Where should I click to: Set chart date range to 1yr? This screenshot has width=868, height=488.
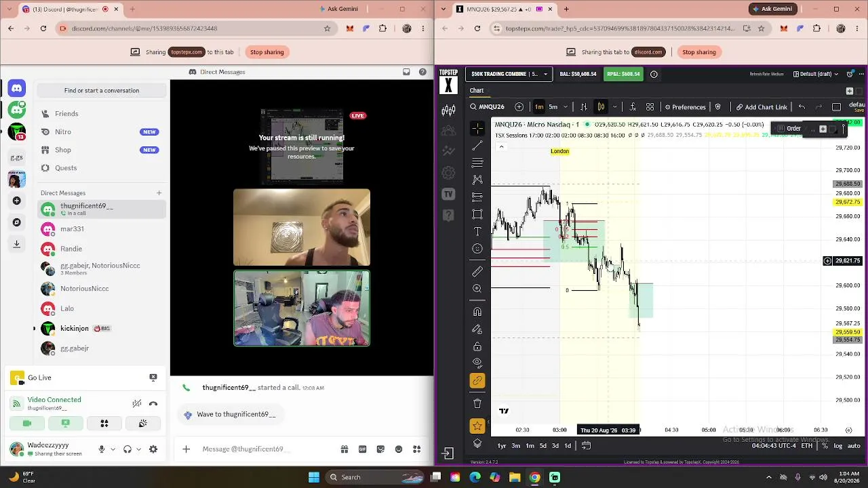pyautogui.click(x=502, y=445)
